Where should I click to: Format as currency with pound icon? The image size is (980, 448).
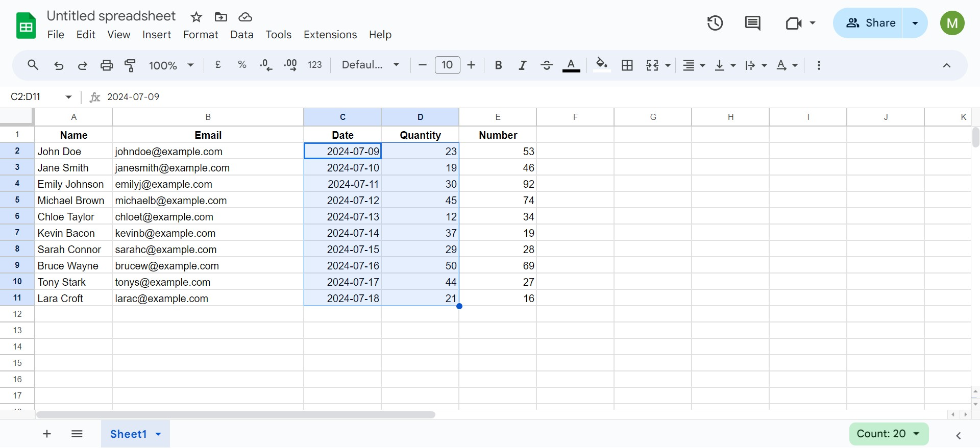[218, 65]
